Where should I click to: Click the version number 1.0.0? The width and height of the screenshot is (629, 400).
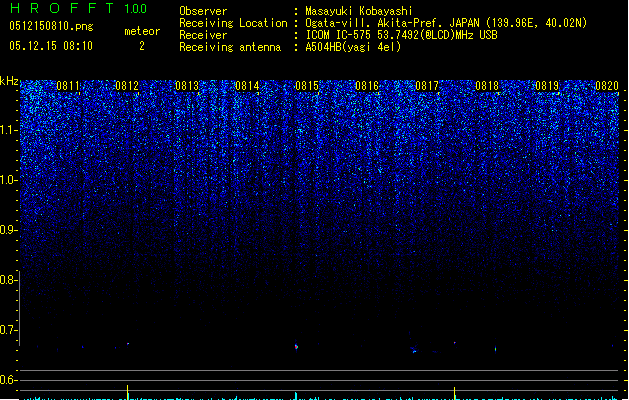[136, 9]
